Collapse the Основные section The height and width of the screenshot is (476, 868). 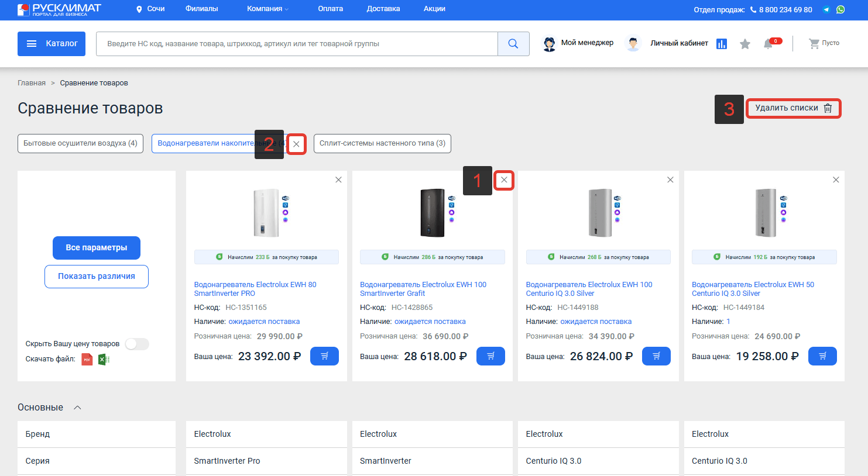click(x=77, y=408)
